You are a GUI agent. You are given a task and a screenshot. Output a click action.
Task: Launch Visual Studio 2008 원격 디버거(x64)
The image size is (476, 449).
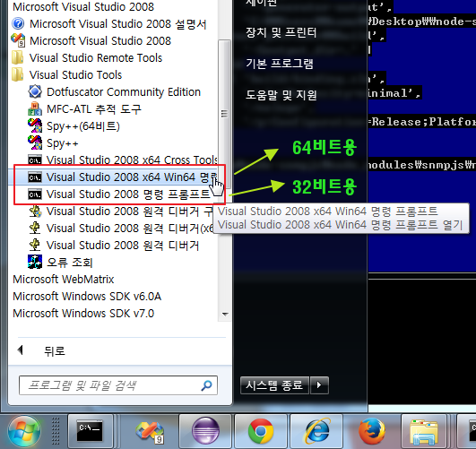coord(121,229)
